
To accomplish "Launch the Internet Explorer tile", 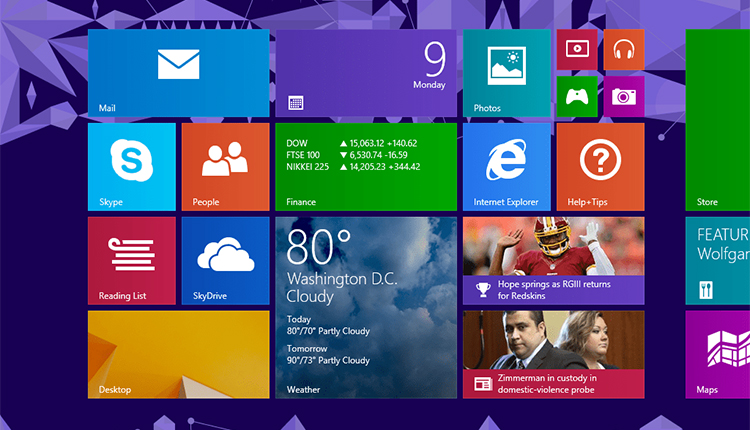I will [506, 166].
